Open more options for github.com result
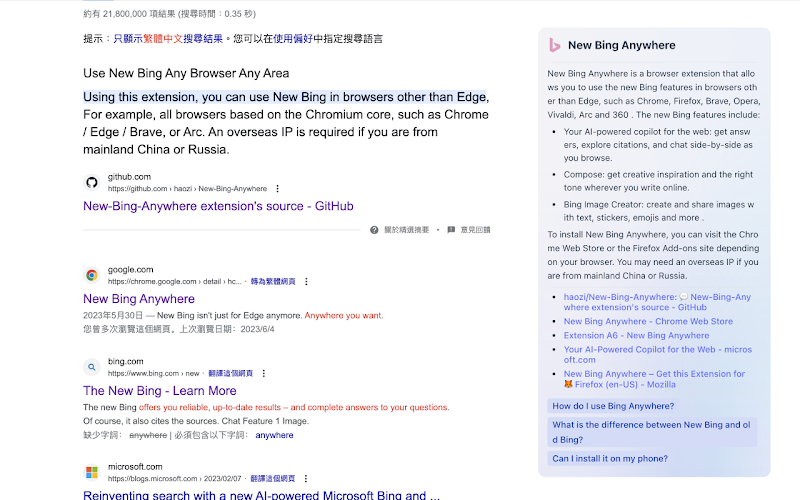Image resolution: width=800 pixels, height=500 pixels. tap(278, 189)
